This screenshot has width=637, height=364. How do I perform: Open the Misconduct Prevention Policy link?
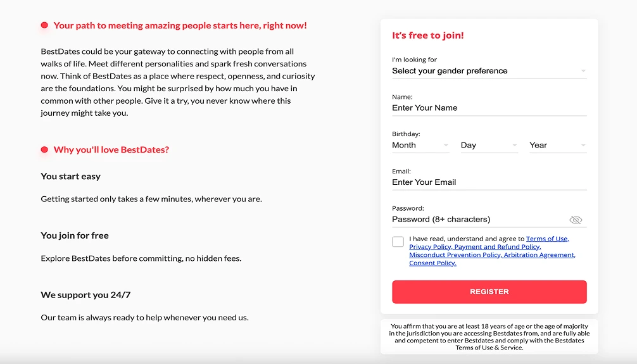(455, 255)
